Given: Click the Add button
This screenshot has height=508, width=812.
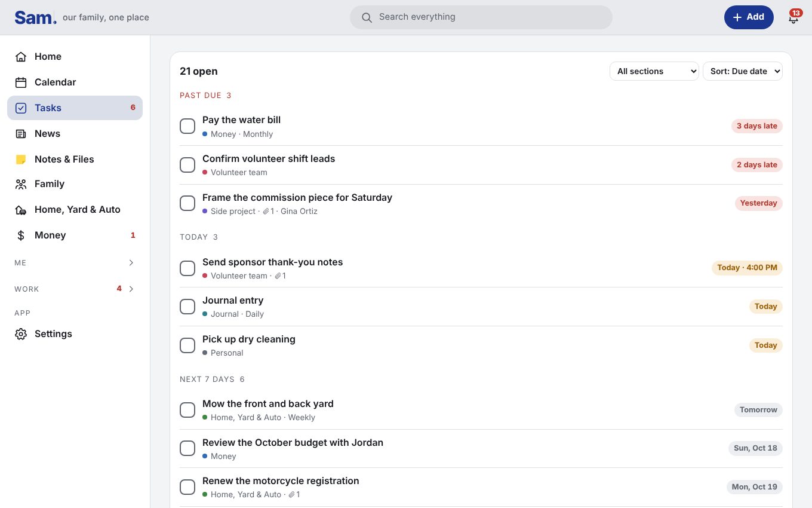Looking at the screenshot, I should 749,17.
